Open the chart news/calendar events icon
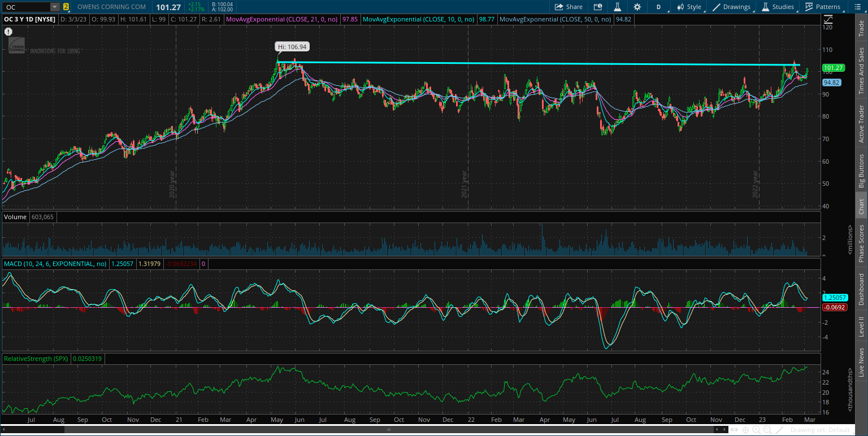Screen dimensions: 868x436 (x=598, y=7)
